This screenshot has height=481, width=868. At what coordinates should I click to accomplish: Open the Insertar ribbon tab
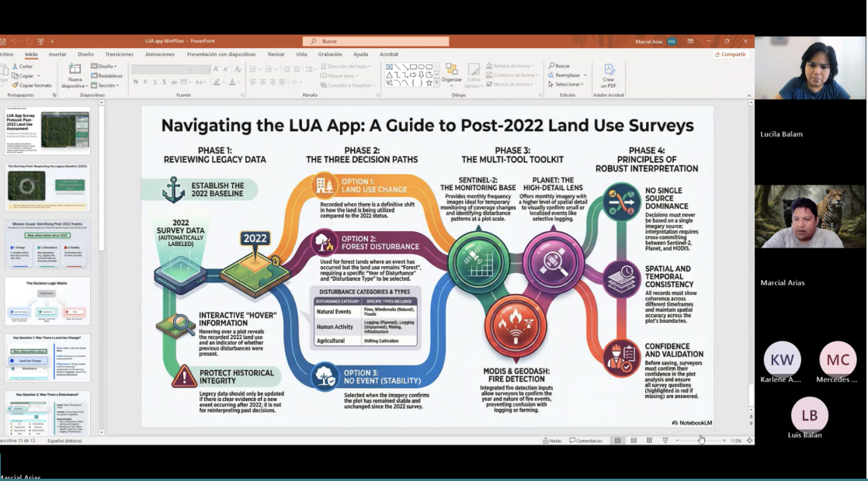click(57, 54)
